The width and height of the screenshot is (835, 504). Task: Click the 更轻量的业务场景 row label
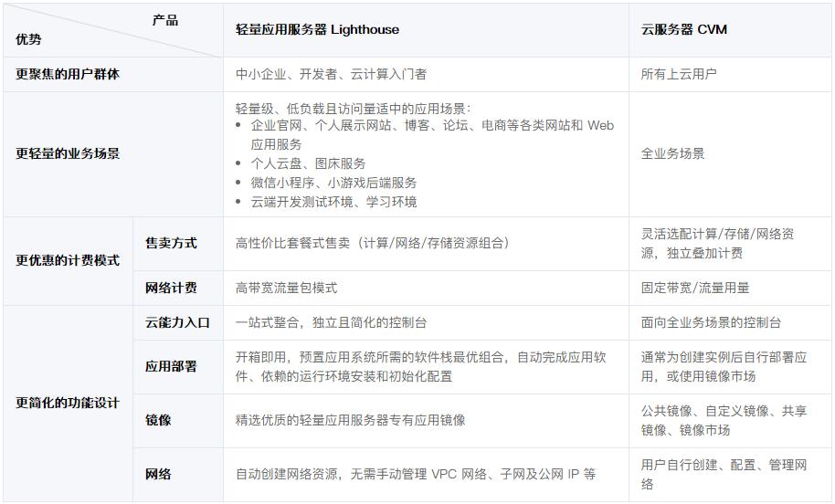coord(68,153)
